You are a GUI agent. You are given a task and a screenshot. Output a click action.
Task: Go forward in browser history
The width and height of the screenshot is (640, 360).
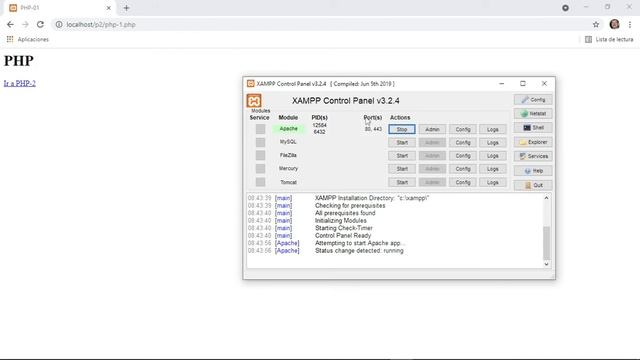(x=25, y=24)
